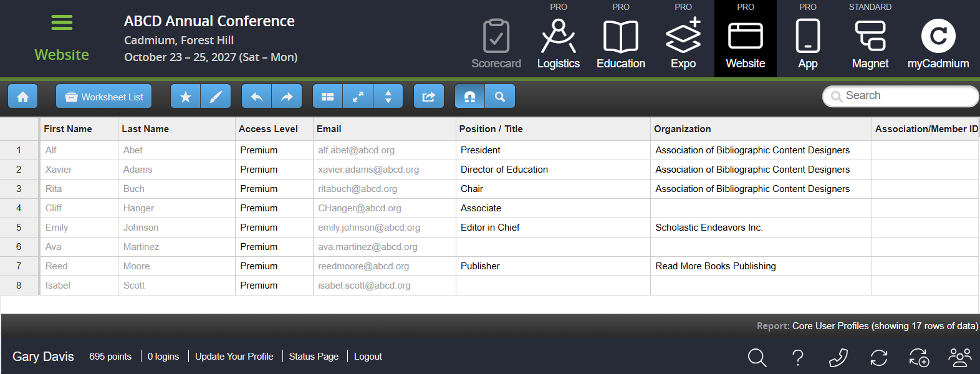Open myCadmium
980x374 pixels.
(x=938, y=44)
